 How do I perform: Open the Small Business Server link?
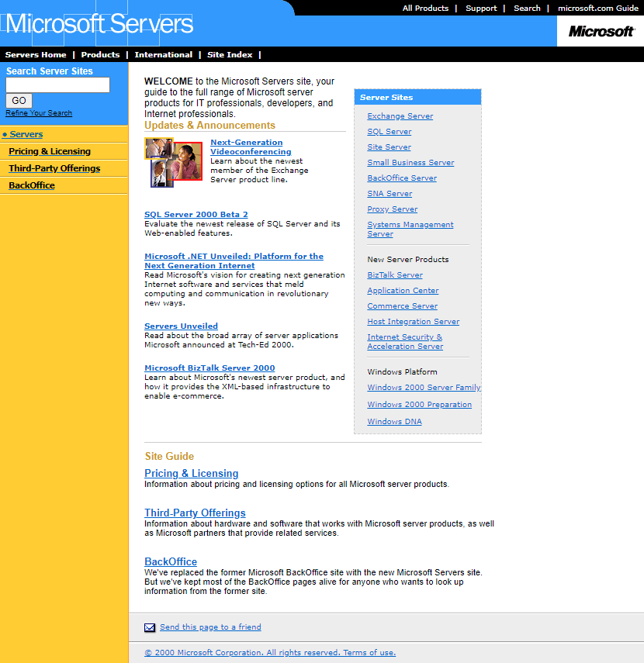(x=410, y=162)
